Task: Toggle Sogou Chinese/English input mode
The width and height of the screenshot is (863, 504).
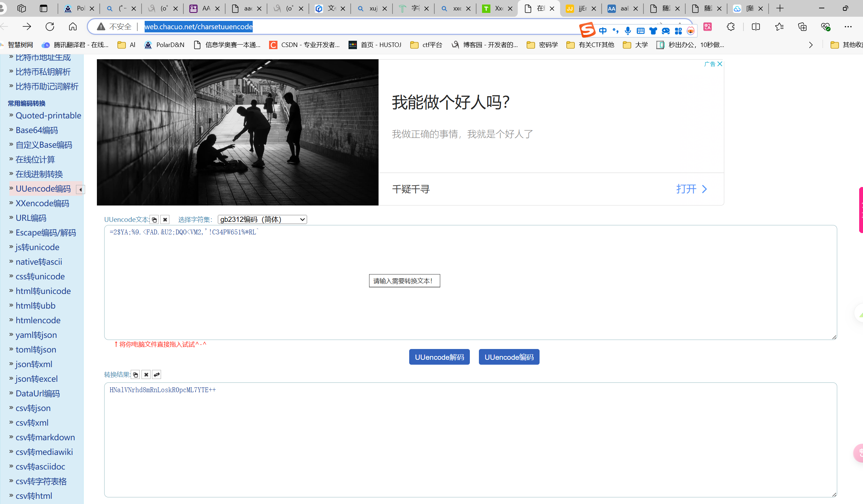Action: point(603,31)
